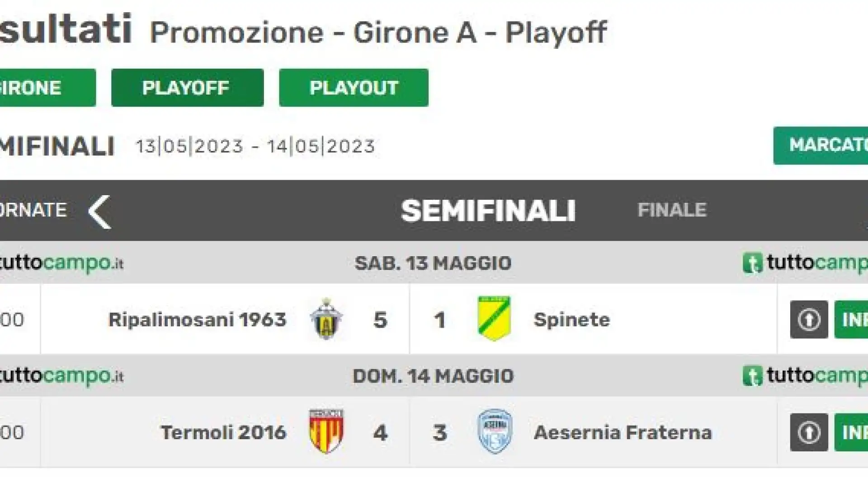
Task: Open the Ripalimosani 1963 team link
Action: coord(198,319)
